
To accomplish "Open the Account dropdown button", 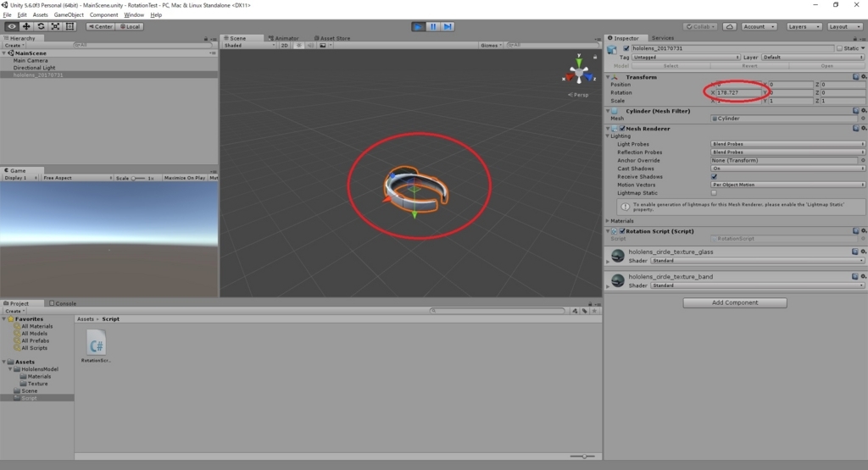I will (x=759, y=26).
